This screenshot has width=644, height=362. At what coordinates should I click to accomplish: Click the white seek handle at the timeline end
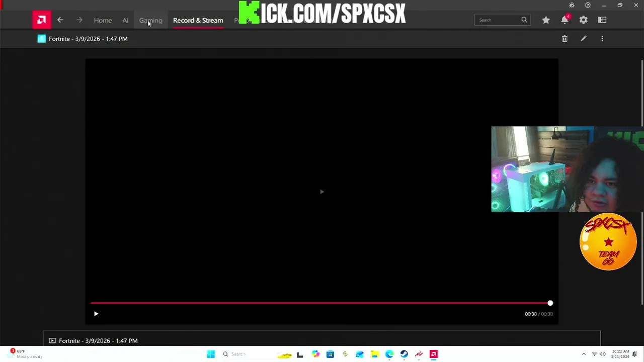pyautogui.click(x=550, y=303)
